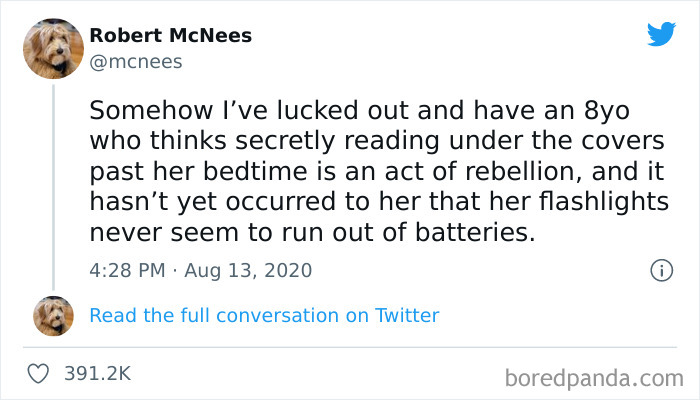Viewport: 700px width, 400px height.
Task: Read the full conversation on Twitter
Action: pos(264,316)
